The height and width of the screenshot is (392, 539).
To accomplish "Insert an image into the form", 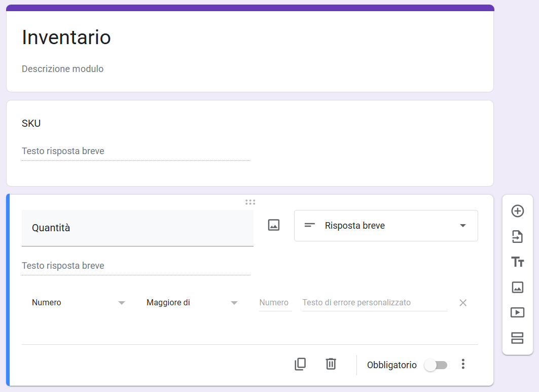I will pyautogui.click(x=517, y=287).
